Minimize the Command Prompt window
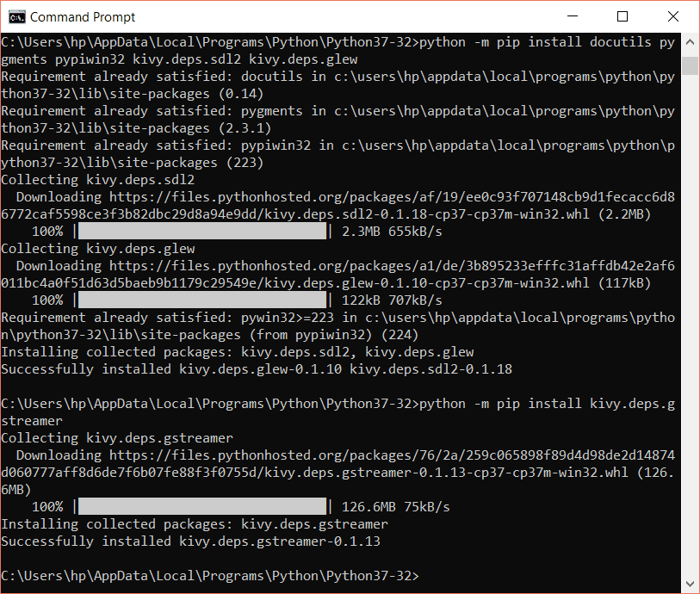The height and width of the screenshot is (594, 700). 573,16
